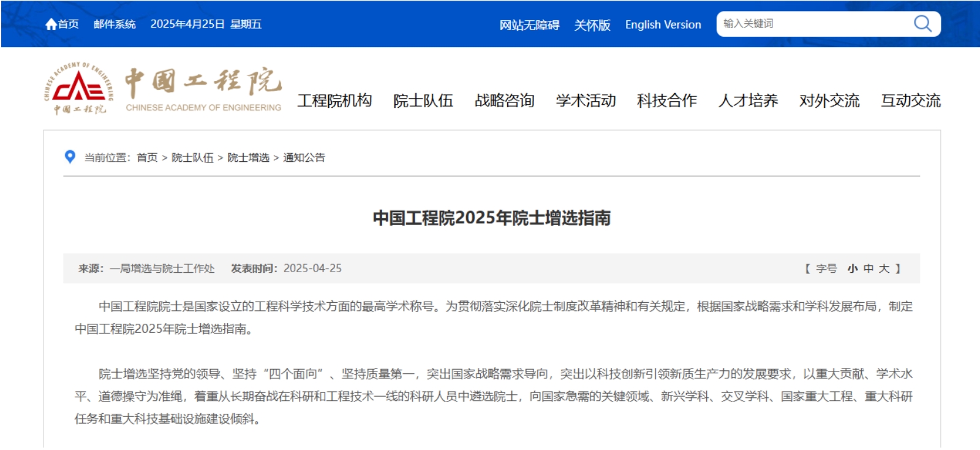The height and width of the screenshot is (450, 980).
Task: Click the search magnifier icon
Action: [922, 24]
